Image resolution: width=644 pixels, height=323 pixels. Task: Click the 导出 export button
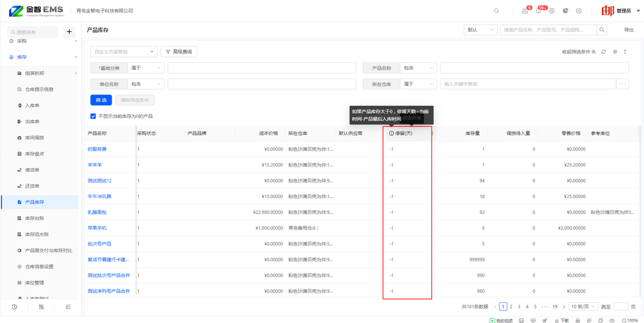coord(629,30)
